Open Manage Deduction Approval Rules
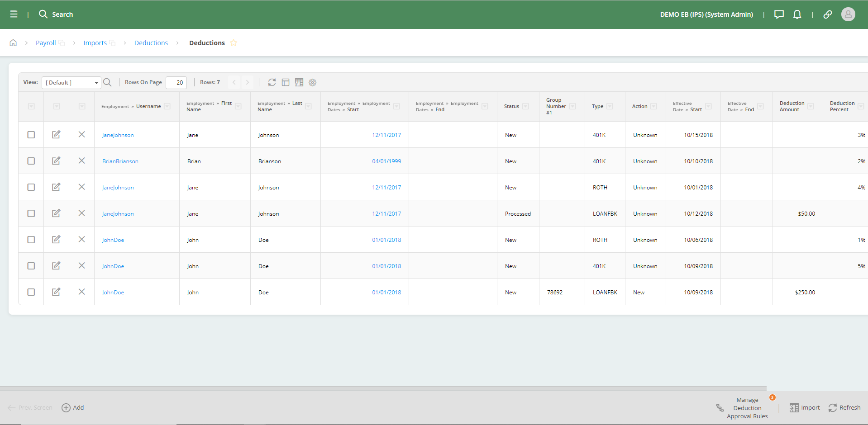Image resolution: width=868 pixels, height=425 pixels. pyautogui.click(x=742, y=408)
